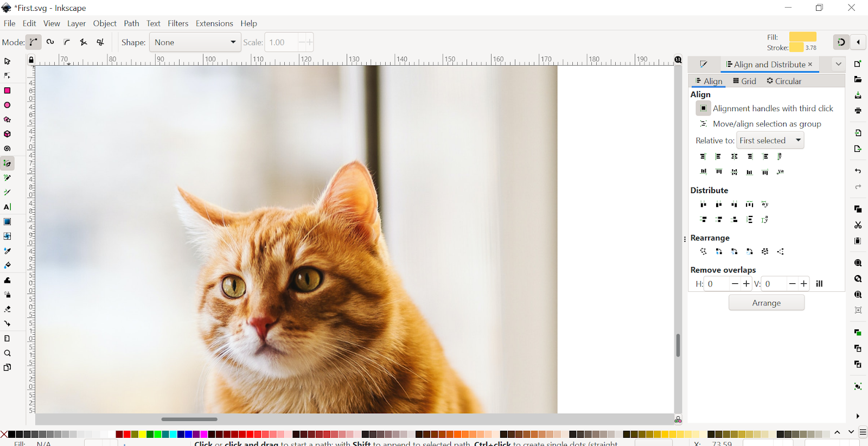Click the vertical canvas scrollbar thumb
This screenshot has height=446, width=868.
678,345
